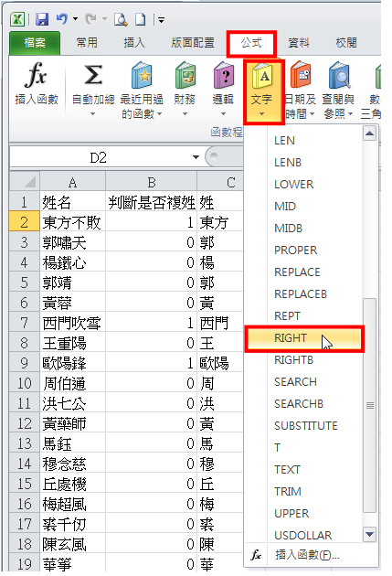Click the function list scroll down arrow
The height and width of the screenshot is (576, 392).
pos(369,534)
